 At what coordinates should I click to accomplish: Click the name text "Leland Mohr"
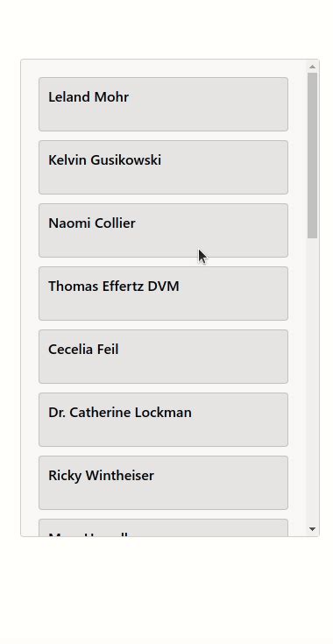(89, 97)
